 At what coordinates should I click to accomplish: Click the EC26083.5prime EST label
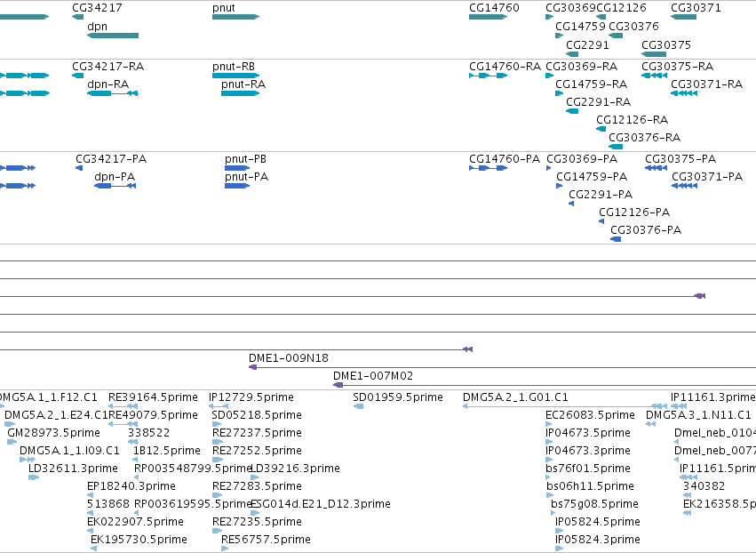click(x=590, y=415)
